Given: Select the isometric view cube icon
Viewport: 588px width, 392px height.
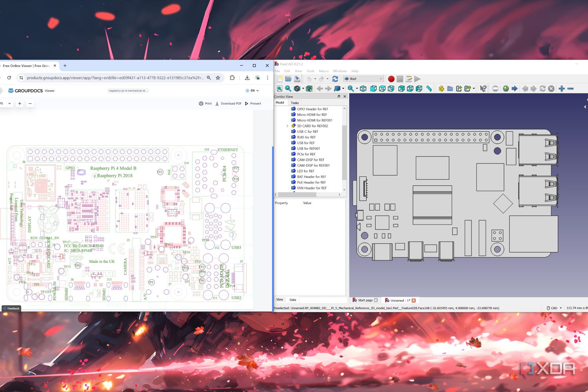Looking at the screenshot, I should (x=363, y=89).
